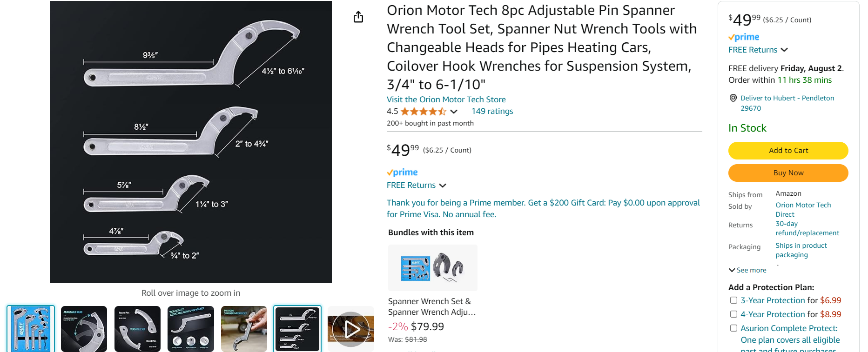Enable Asurion Complete Protect checkbox
This screenshot has height=352, width=868.
point(734,328)
